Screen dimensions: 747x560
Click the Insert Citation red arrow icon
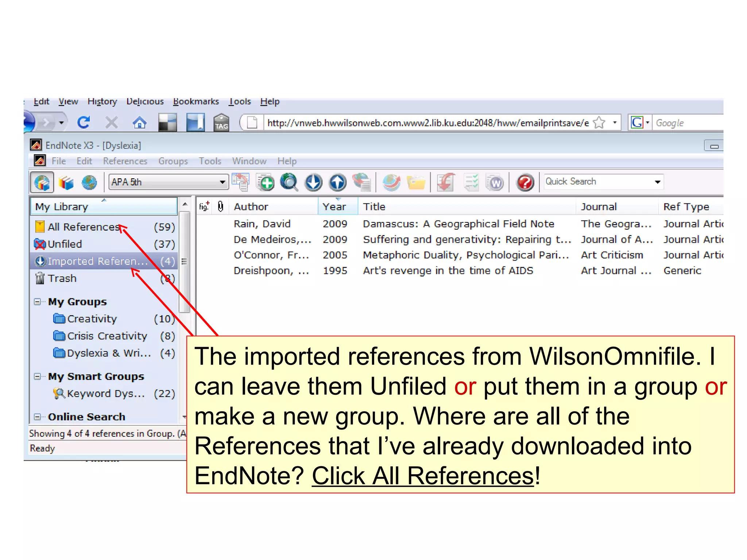click(446, 182)
